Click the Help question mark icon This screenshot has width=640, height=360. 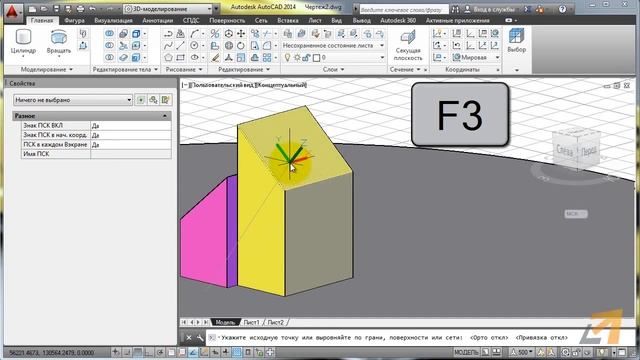pyautogui.click(x=562, y=9)
